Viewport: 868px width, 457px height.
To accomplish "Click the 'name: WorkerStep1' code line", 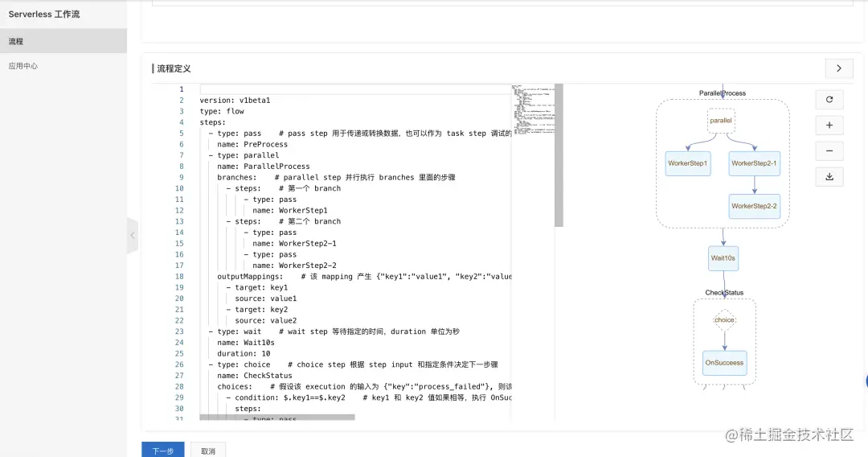I will click(x=290, y=211).
